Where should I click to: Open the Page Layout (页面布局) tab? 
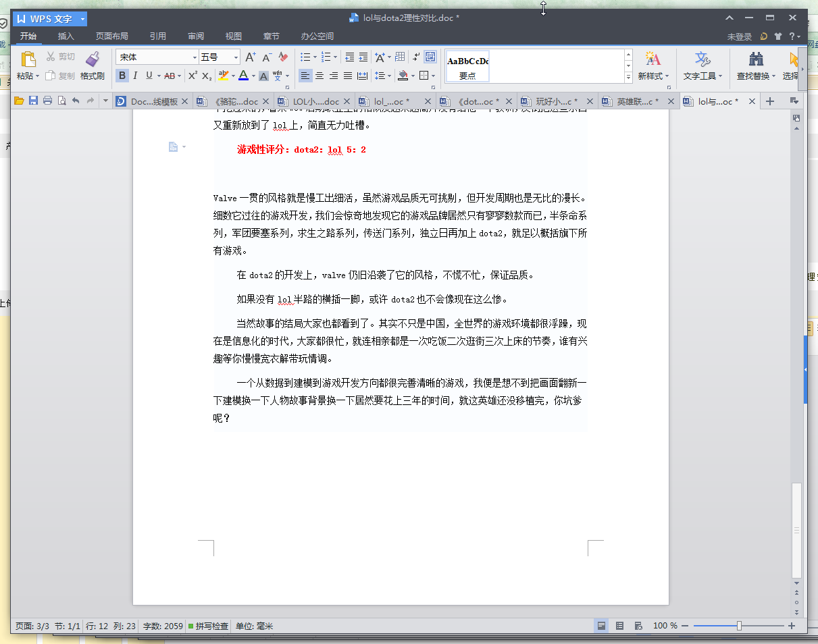[x=111, y=36]
